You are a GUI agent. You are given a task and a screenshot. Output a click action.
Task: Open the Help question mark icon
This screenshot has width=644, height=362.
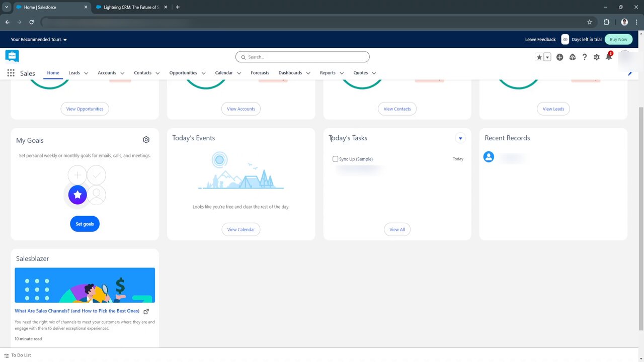tap(584, 57)
